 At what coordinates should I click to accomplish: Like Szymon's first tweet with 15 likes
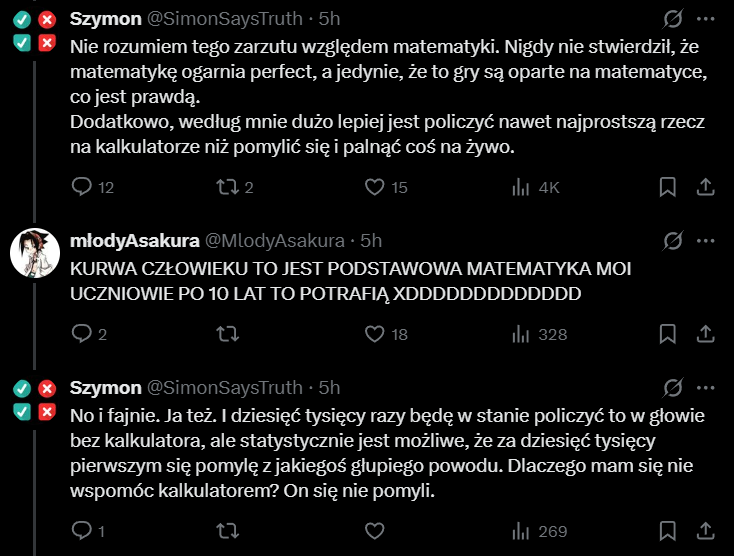coord(374,187)
